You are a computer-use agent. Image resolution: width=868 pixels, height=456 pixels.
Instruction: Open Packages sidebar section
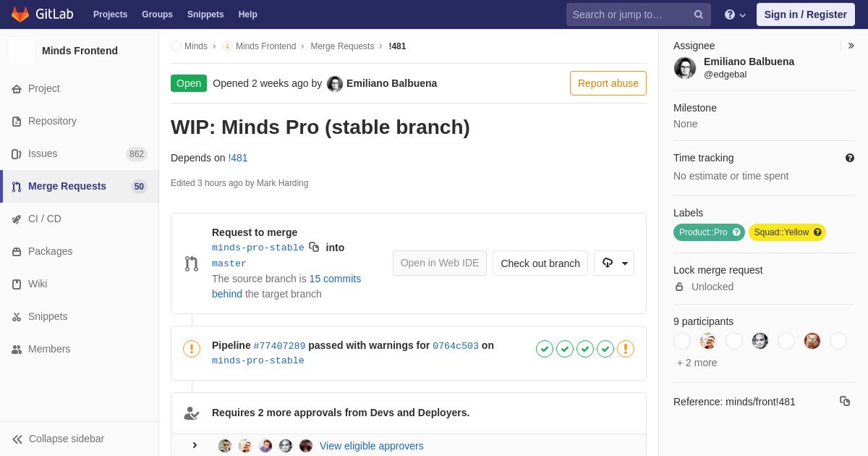(80, 251)
